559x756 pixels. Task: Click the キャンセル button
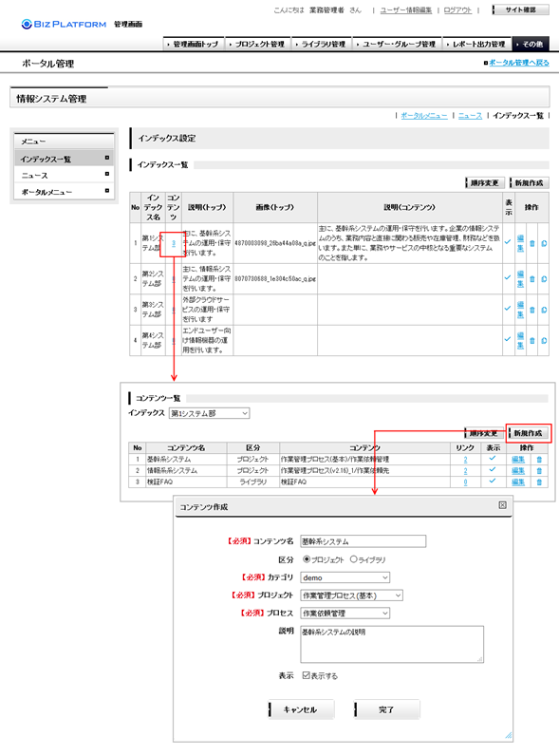tap(300, 709)
